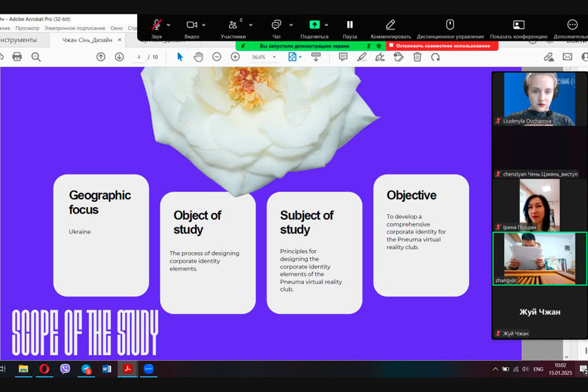This screenshot has width=588, height=392.
Task: Pause the screen share
Action: (x=350, y=25)
